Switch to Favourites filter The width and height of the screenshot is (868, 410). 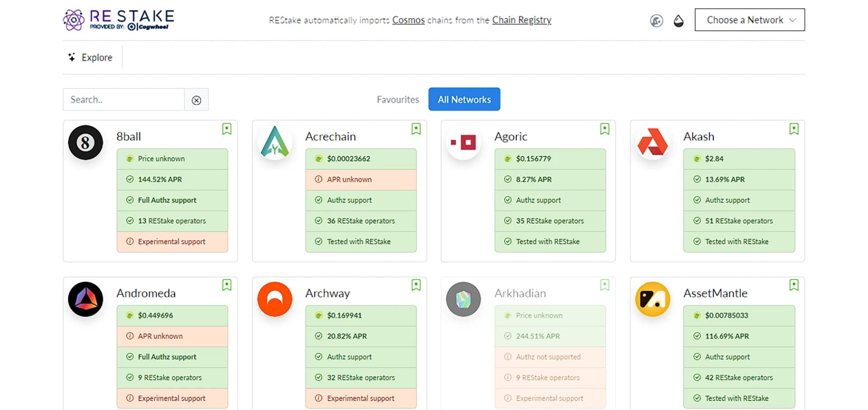click(x=398, y=99)
